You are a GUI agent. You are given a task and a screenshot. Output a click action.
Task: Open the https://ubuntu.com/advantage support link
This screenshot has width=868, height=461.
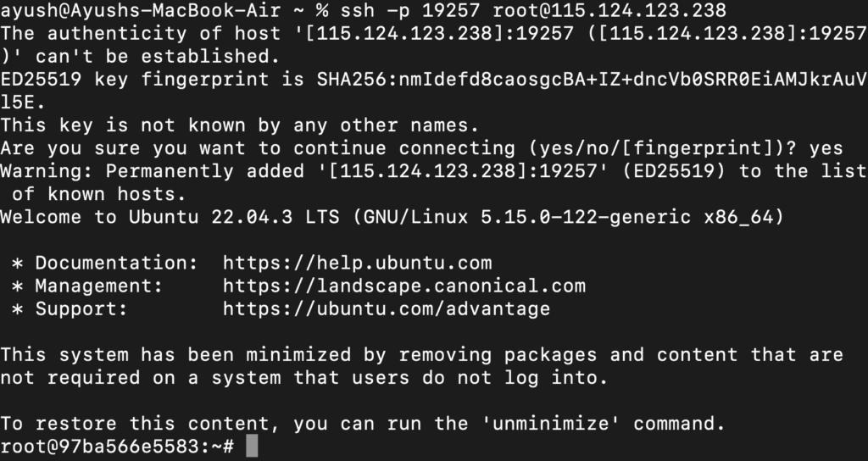point(387,308)
